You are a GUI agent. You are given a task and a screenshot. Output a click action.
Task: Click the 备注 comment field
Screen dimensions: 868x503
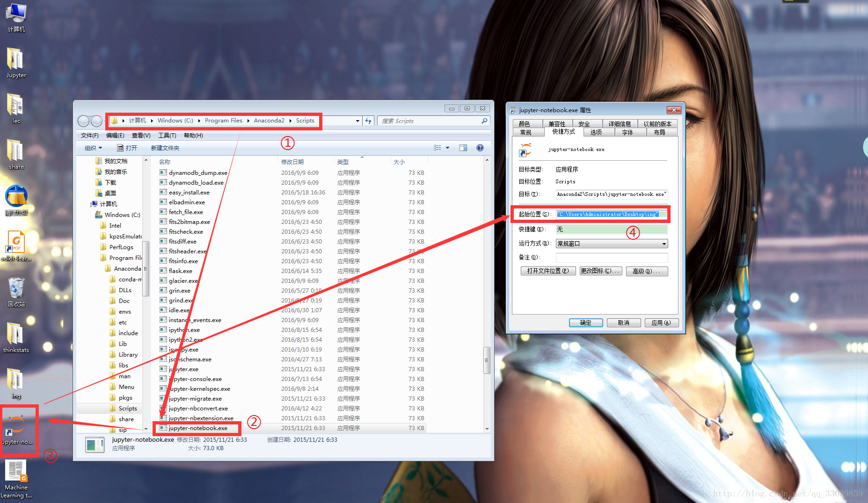tap(612, 258)
